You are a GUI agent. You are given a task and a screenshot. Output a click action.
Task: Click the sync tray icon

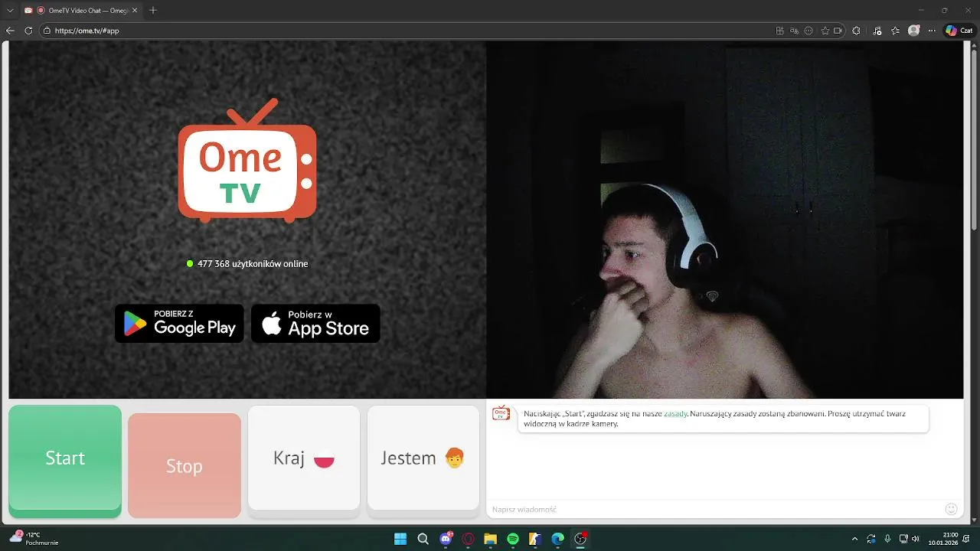tap(871, 539)
